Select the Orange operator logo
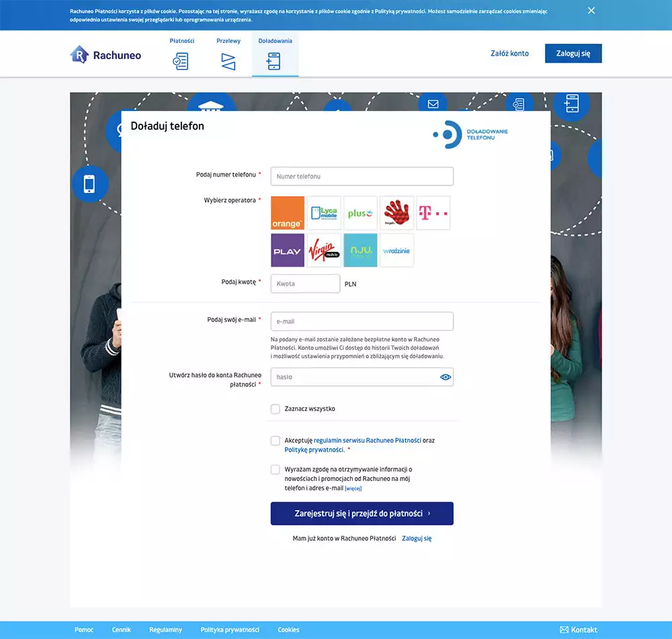672x639 pixels. 287,212
